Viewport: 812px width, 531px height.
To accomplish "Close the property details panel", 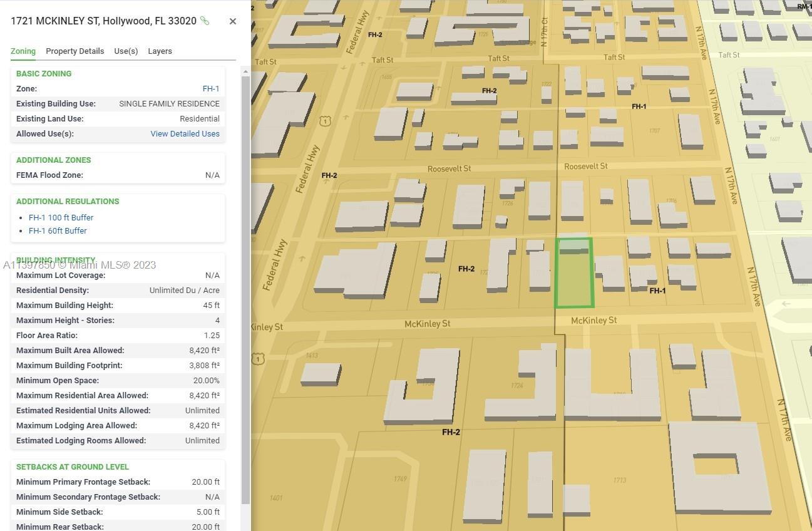I will coord(233,21).
